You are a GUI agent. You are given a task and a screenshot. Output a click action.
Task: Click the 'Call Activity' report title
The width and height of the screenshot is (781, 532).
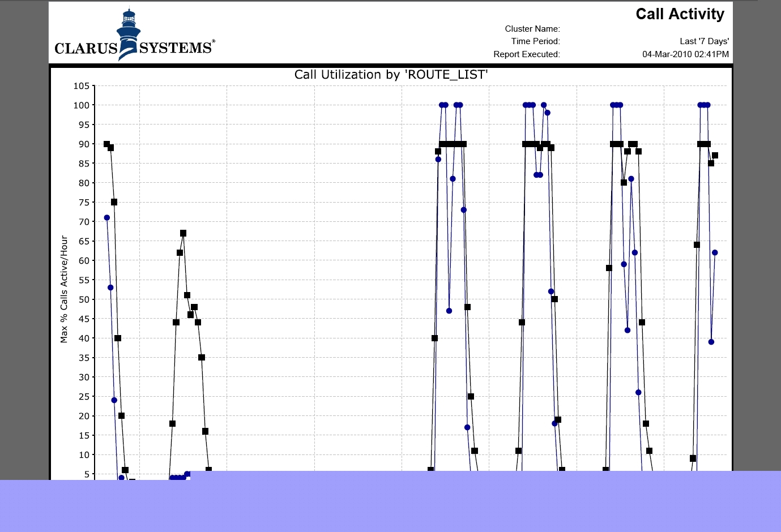click(680, 14)
